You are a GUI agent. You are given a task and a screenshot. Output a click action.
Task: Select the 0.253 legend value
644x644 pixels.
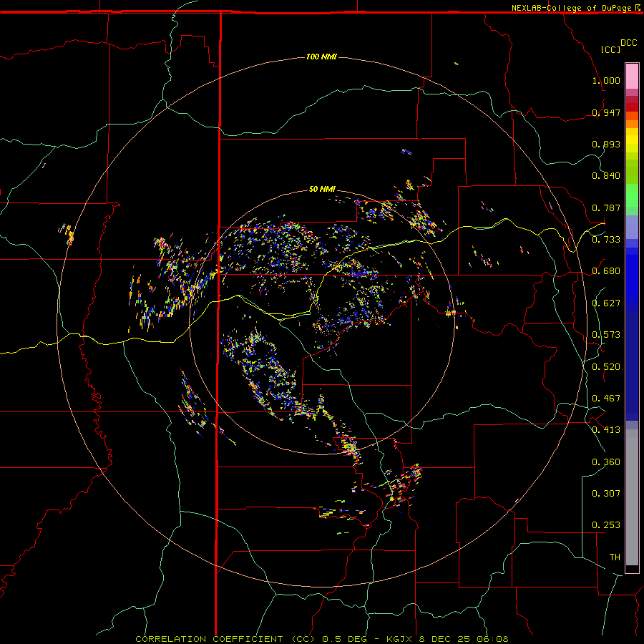[606, 525]
